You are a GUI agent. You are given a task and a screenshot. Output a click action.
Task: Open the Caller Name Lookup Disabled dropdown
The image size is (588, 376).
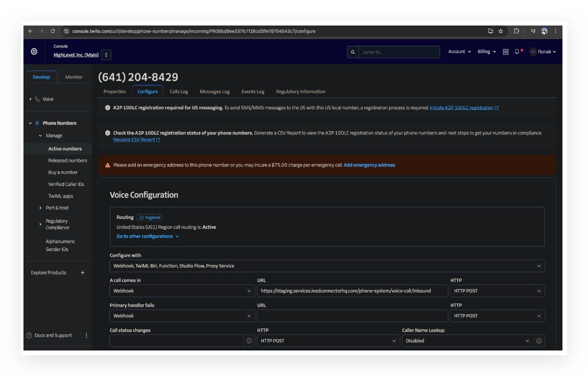pyautogui.click(x=467, y=341)
